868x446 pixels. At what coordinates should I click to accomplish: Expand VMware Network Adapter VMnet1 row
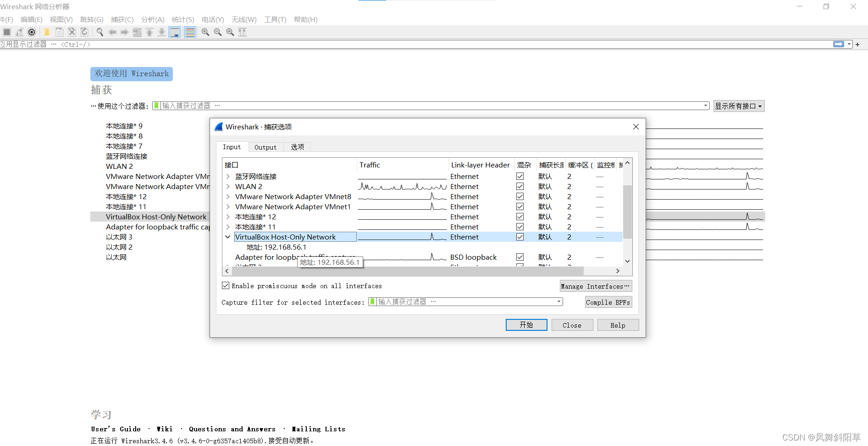tap(228, 206)
